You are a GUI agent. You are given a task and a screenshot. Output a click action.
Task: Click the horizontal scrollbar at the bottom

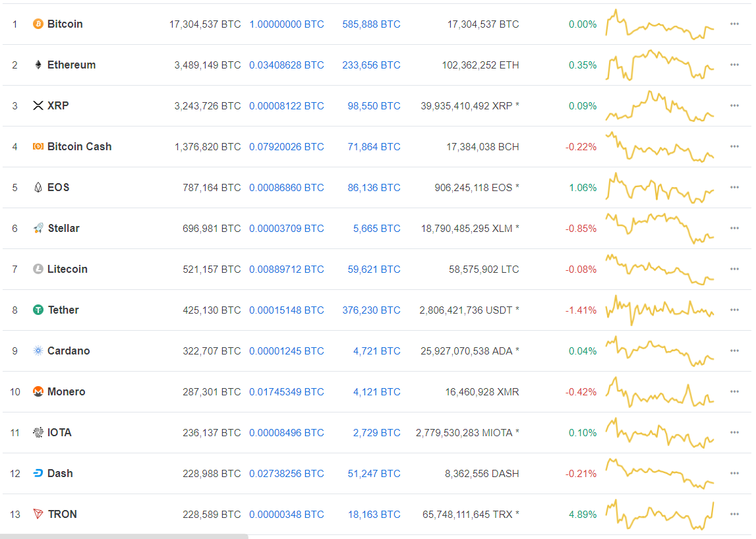[124, 536]
